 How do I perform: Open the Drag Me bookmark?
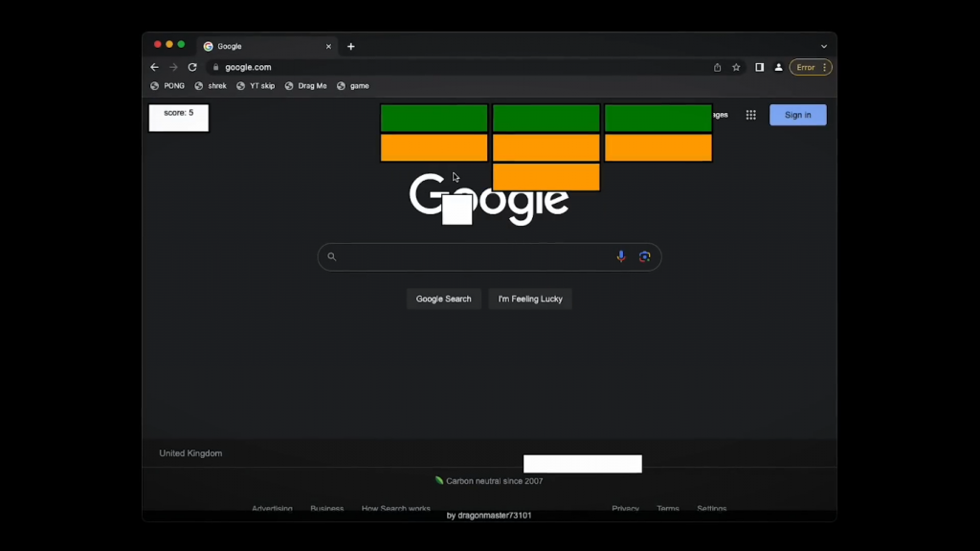[x=305, y=85]
